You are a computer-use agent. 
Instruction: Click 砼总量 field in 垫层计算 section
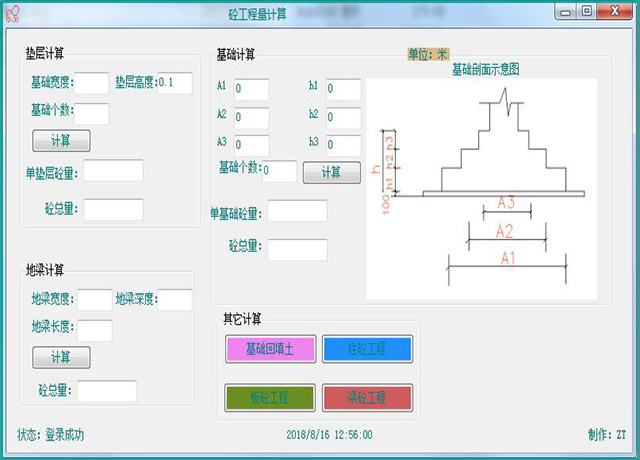[x=113, y=209]
